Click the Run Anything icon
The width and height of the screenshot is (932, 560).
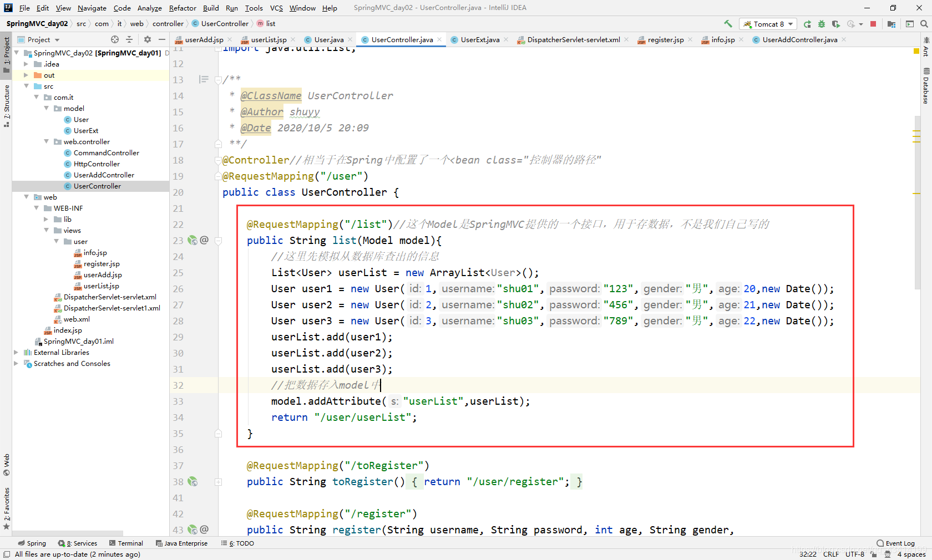point(910,24)
